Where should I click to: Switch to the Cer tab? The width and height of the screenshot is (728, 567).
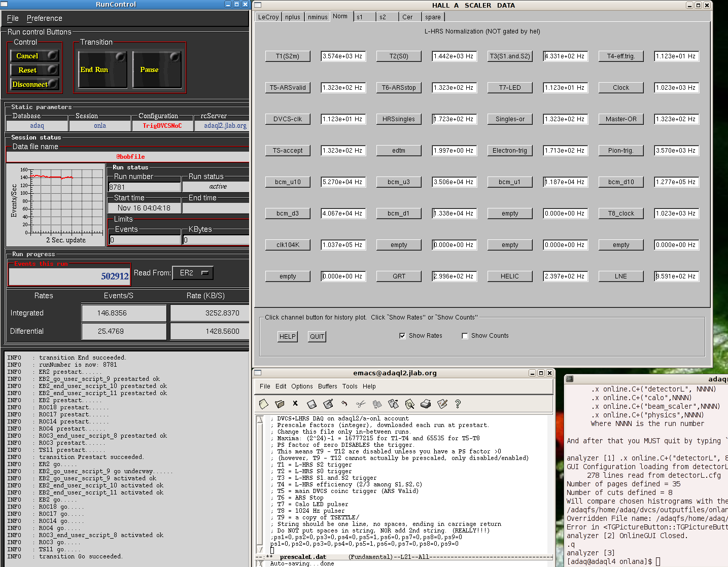(x=410, y=17)
